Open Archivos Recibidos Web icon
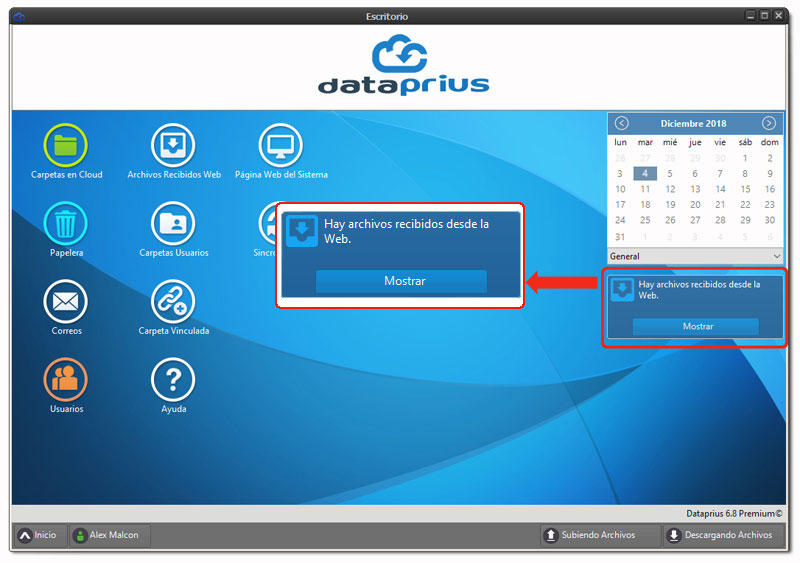Screen dimensions: 800x563 click(173, 145)
